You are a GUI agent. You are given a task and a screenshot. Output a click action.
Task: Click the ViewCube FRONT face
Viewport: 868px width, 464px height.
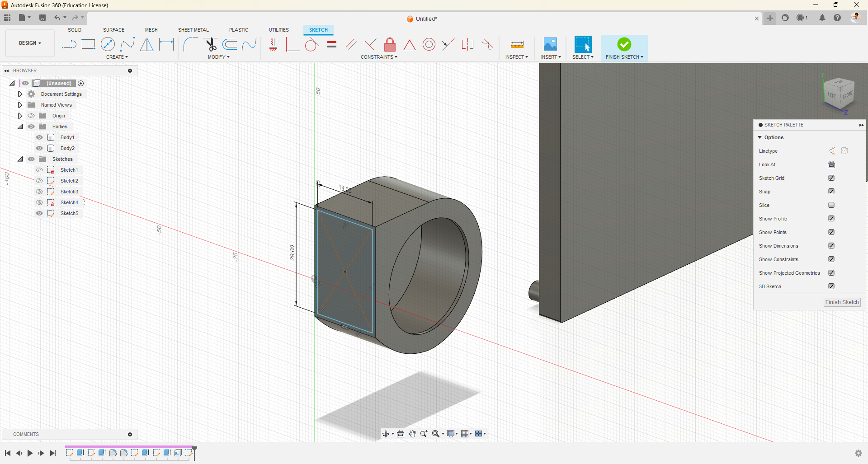point(846,96)
